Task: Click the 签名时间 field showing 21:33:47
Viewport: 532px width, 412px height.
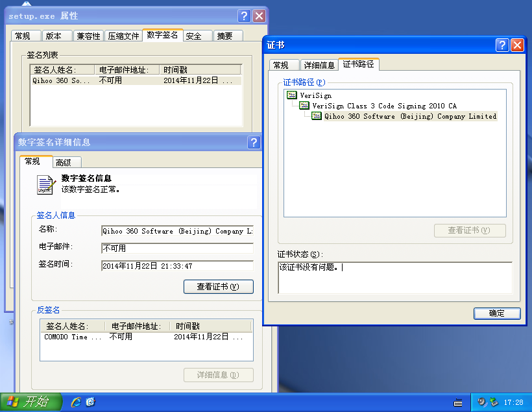Action: (177, 266)
